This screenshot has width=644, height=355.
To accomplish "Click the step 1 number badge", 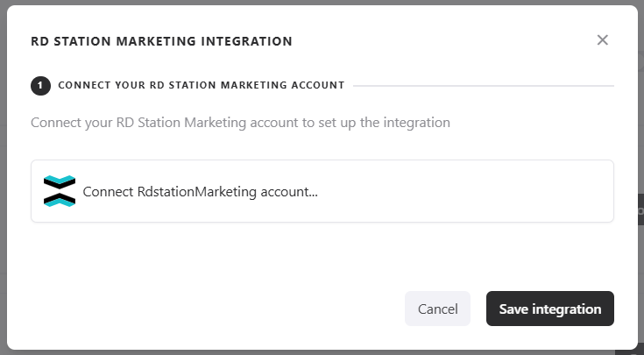I will pos(40,86).
